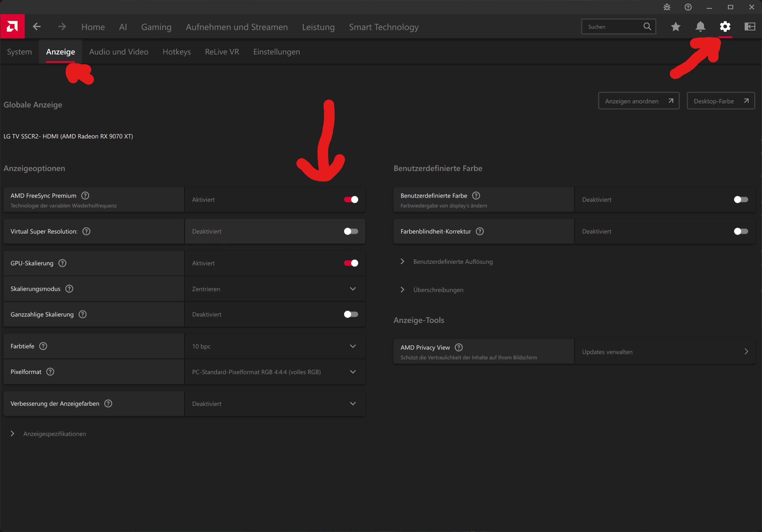Image resolution: width=762 pixels, height=532 pixels.
Task: Enable Virtual Super Resolution toggle
Action: [x=351, y=232]
